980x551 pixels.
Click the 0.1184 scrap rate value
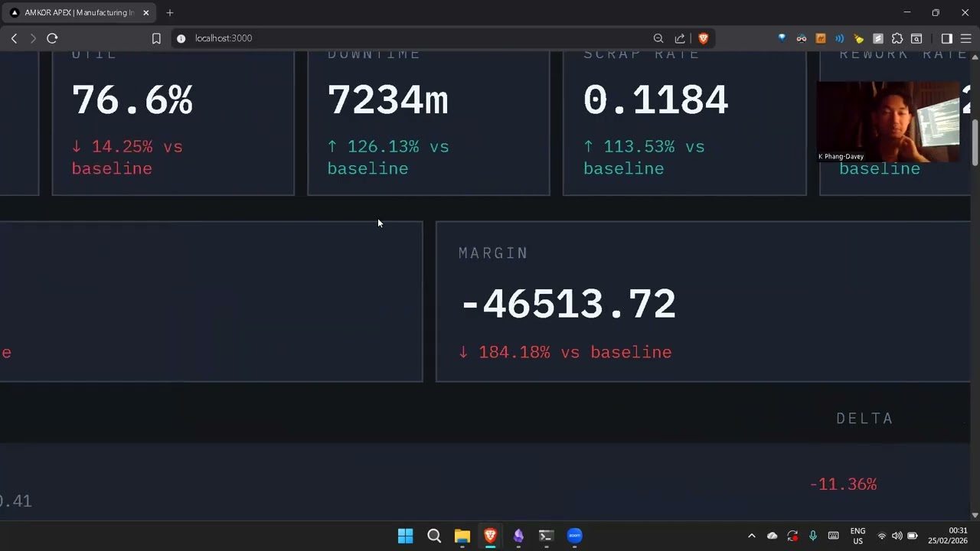(x=655, y=101)
